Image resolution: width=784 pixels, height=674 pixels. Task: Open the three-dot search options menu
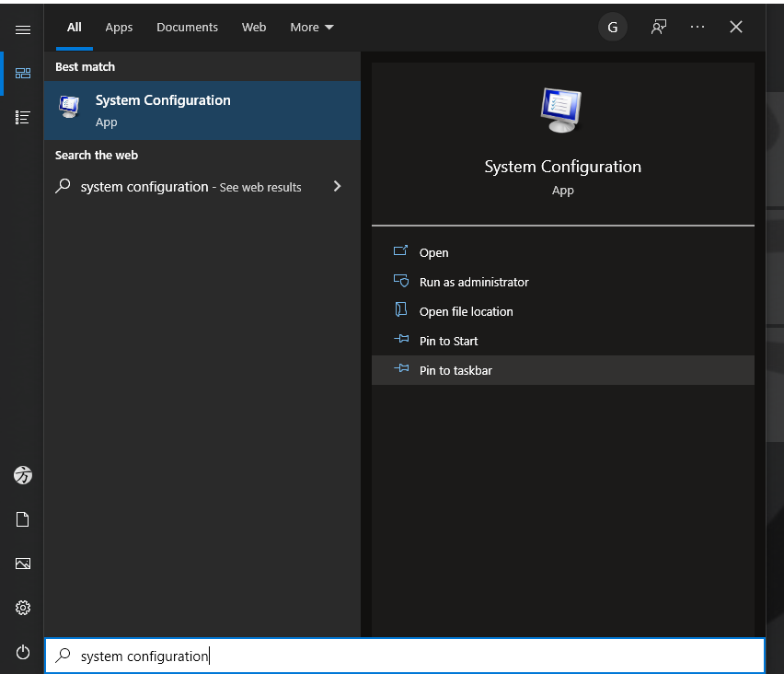(x=698, y=28)
